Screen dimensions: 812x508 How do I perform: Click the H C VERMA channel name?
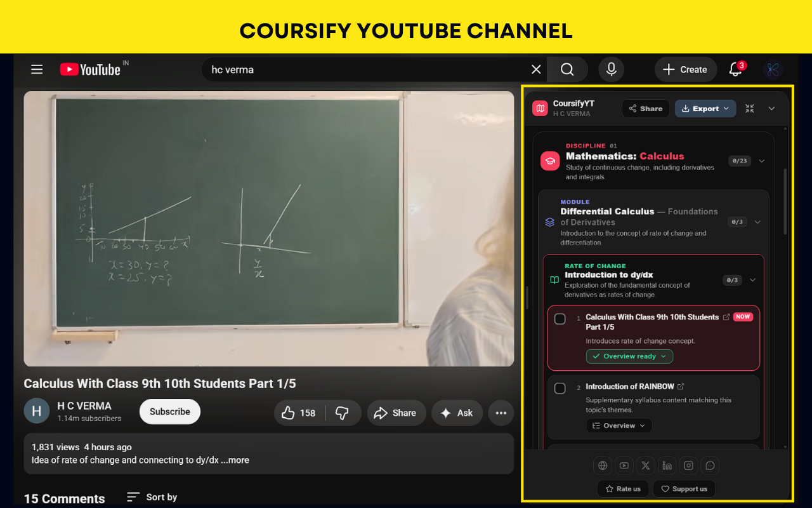tap(84, 406)
